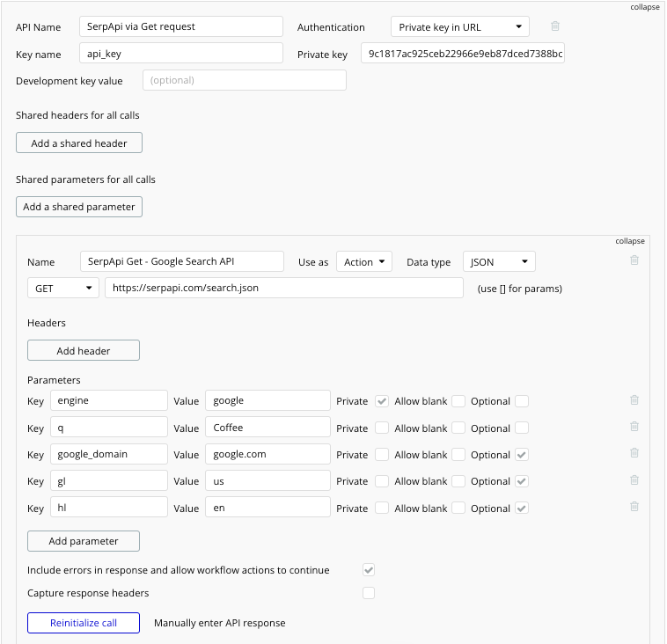
Task: Delete the SerpApi via Get request API
Action: pos(554,26)
